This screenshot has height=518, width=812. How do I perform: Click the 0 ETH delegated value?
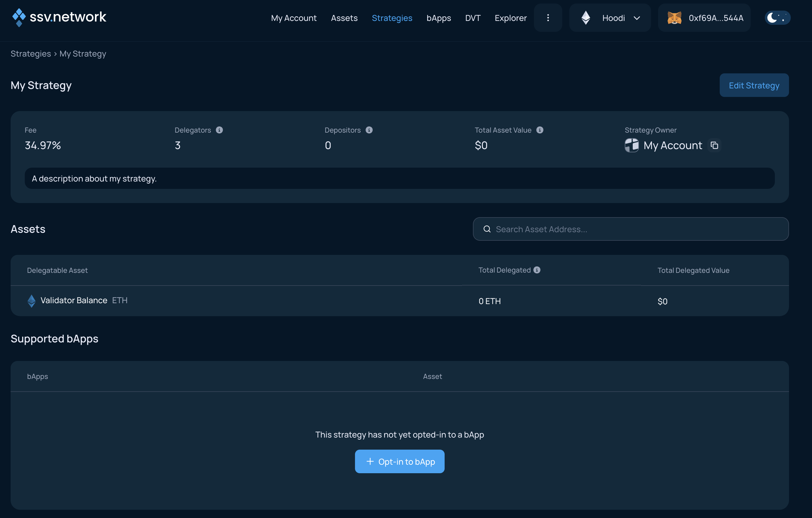click(490, 301)
